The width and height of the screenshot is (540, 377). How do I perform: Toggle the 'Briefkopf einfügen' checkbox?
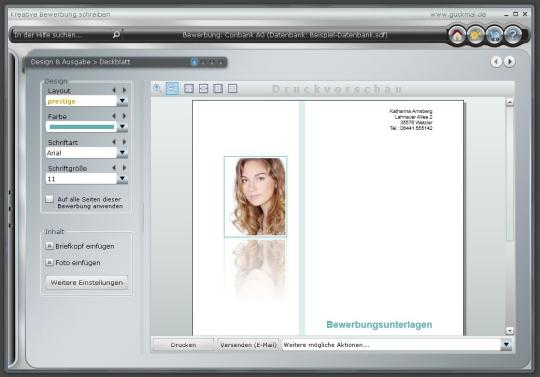[49, 246]
